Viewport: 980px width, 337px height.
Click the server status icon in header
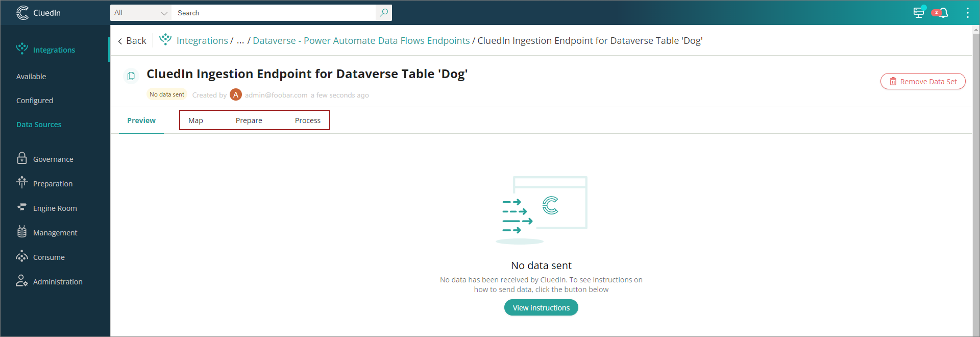pyautogui.click(x=919, y=13)
